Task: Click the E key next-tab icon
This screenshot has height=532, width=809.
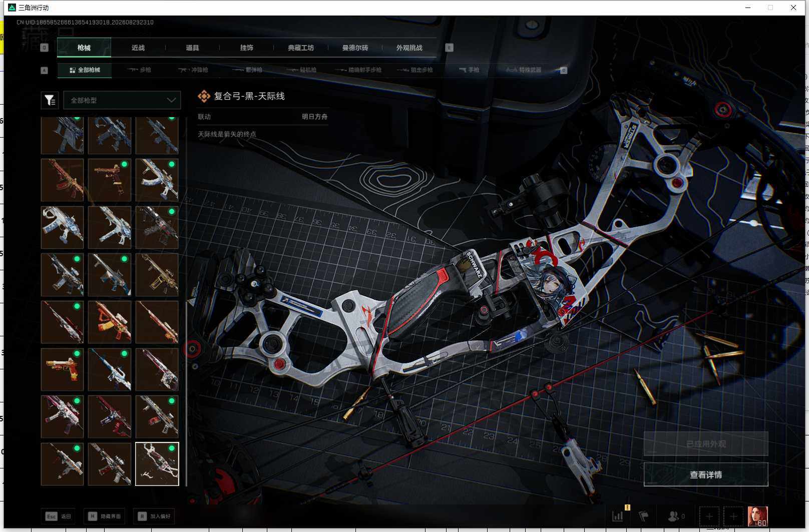Action: [449, 48]
